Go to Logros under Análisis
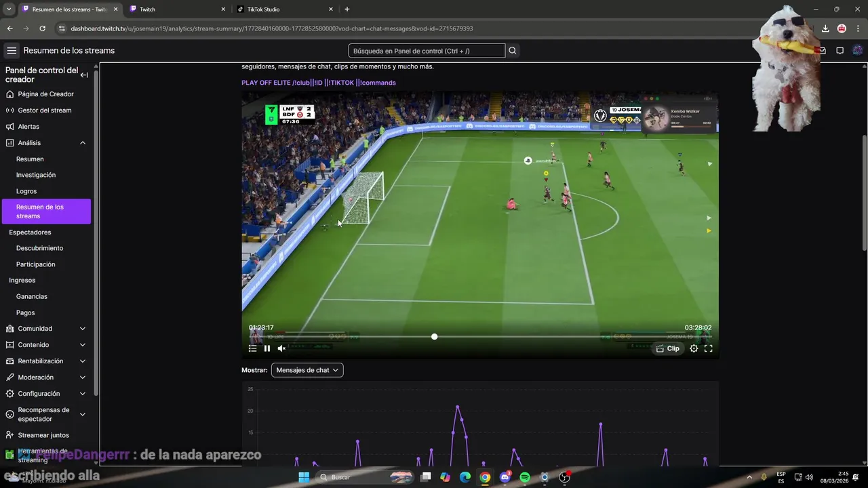 26,191
